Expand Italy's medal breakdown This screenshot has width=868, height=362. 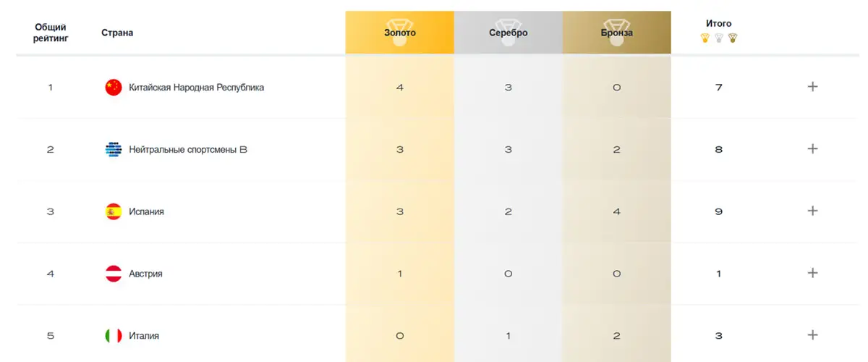coord(812,335)
